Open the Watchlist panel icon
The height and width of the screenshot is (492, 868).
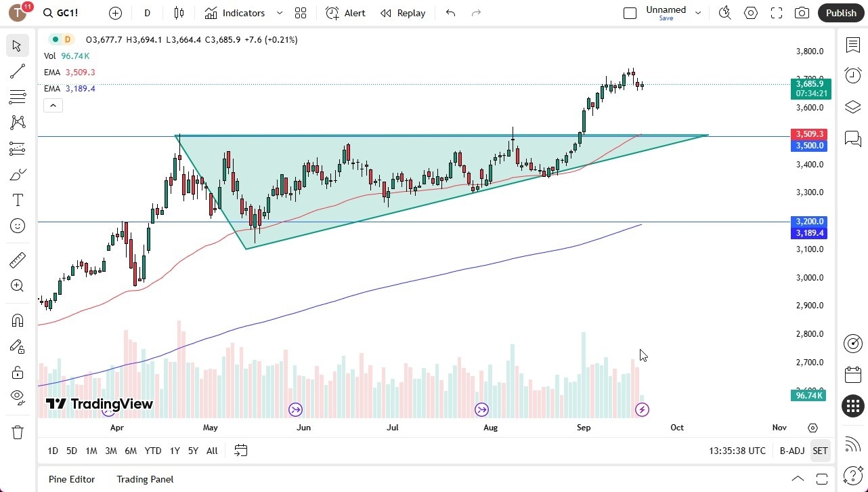coord(852,45)
